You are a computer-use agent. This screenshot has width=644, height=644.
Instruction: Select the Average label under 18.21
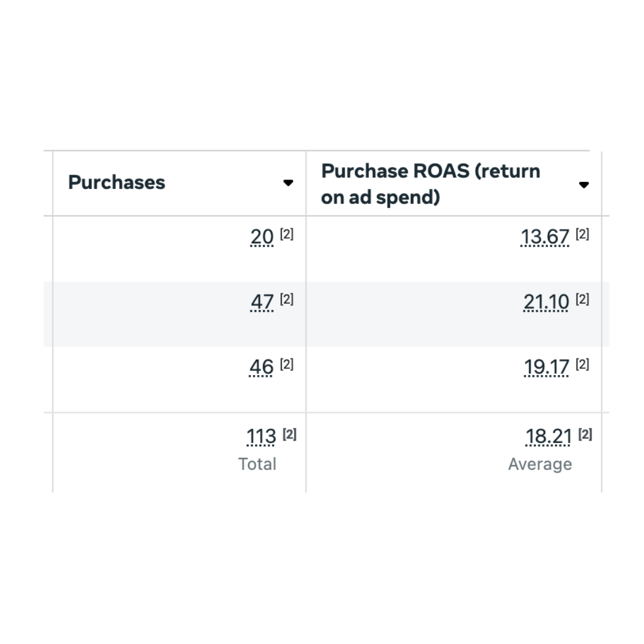coord(540,463)
